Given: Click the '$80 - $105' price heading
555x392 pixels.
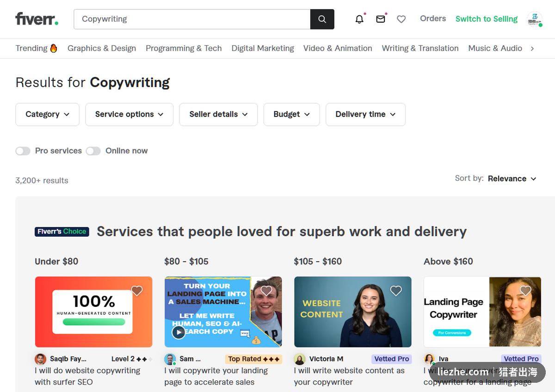Looking at the screenshot, I should 186,262.
